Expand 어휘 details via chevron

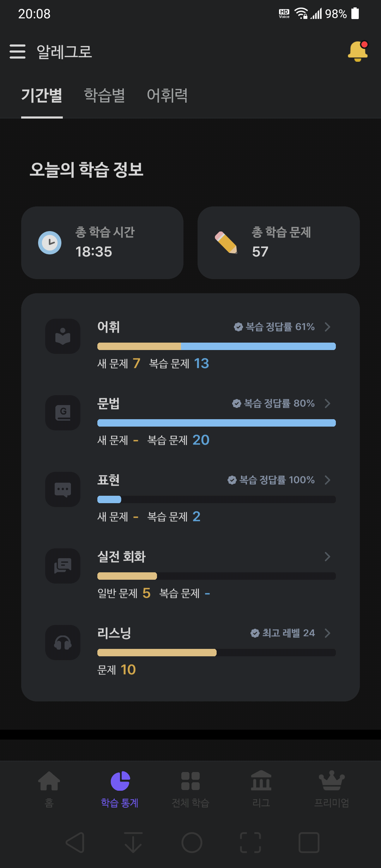coord(327,327)
